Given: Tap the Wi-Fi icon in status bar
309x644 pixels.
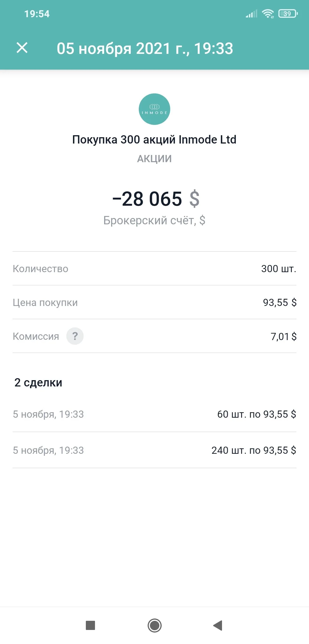Looking at the screenshot, I should coord(268,13).
